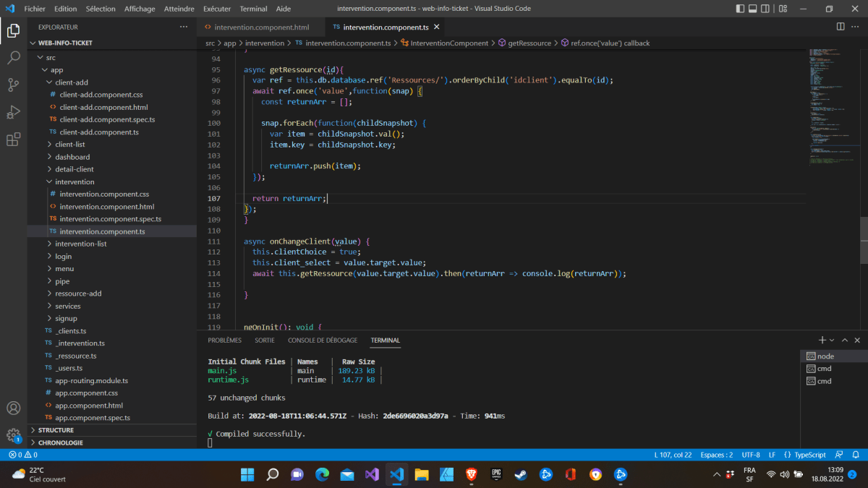This screenshot has height=488, width=868.
Task: Expand the services folder
Action: tap(112, 306)
